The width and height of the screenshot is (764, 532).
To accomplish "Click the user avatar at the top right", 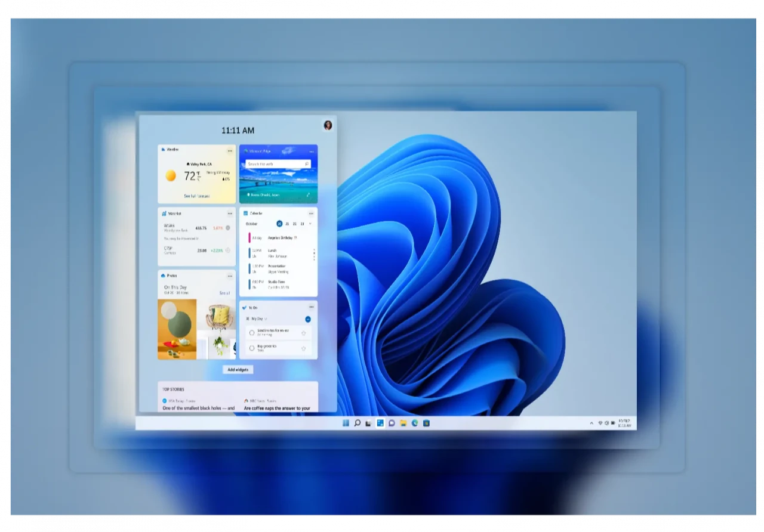I will coord(327,125).
